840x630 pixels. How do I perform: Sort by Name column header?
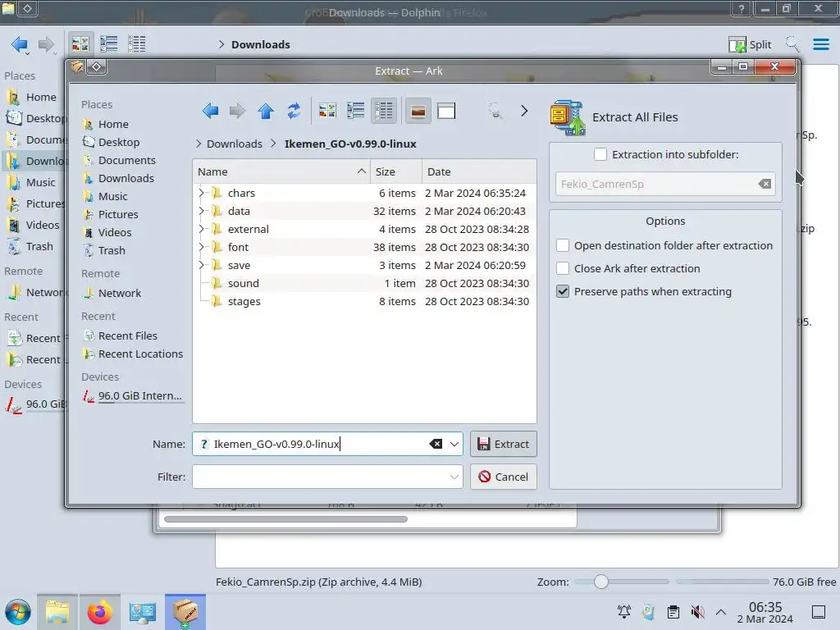pyautogui.click(x=281, y=171)
